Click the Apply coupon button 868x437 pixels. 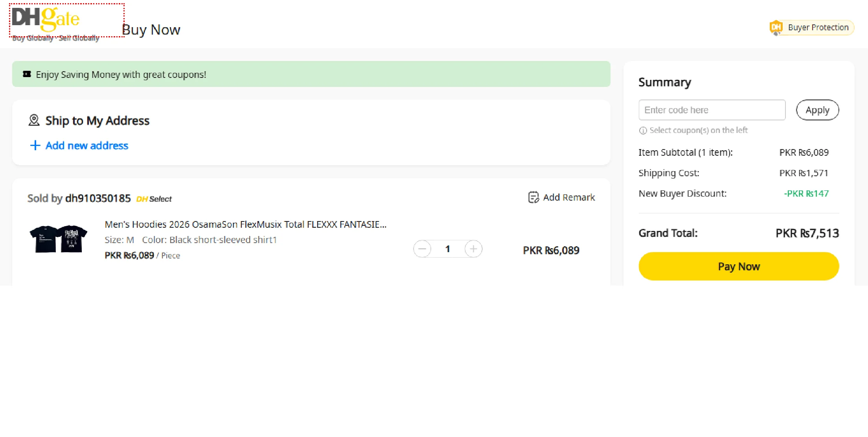coord(817,110)
